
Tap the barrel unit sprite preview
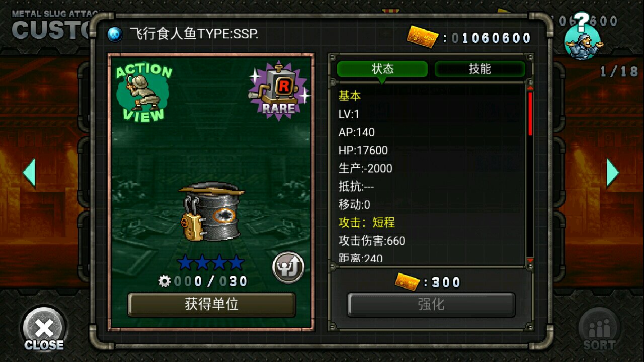211,212
